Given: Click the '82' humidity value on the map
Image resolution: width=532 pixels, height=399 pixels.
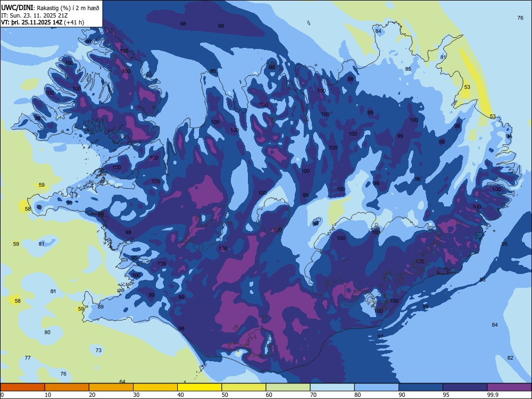Looking at the screenshot, I should click(x=510, y=358).
